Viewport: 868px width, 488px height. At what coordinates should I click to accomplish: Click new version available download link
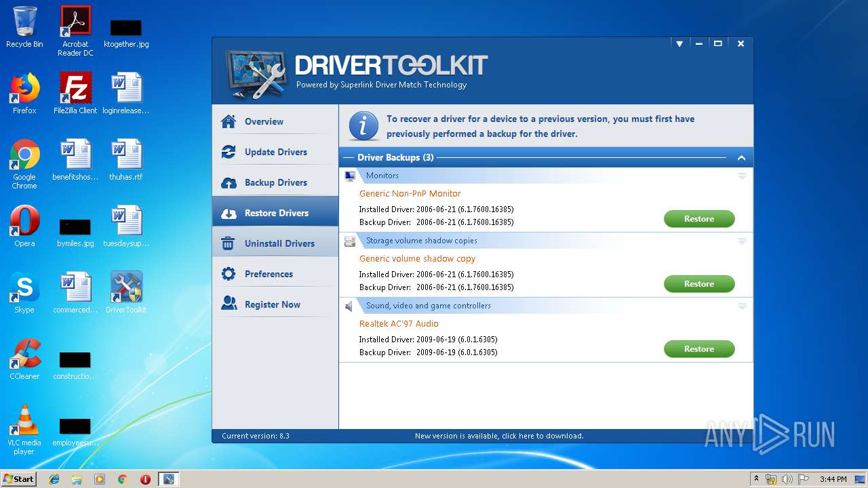coord(499,436)
